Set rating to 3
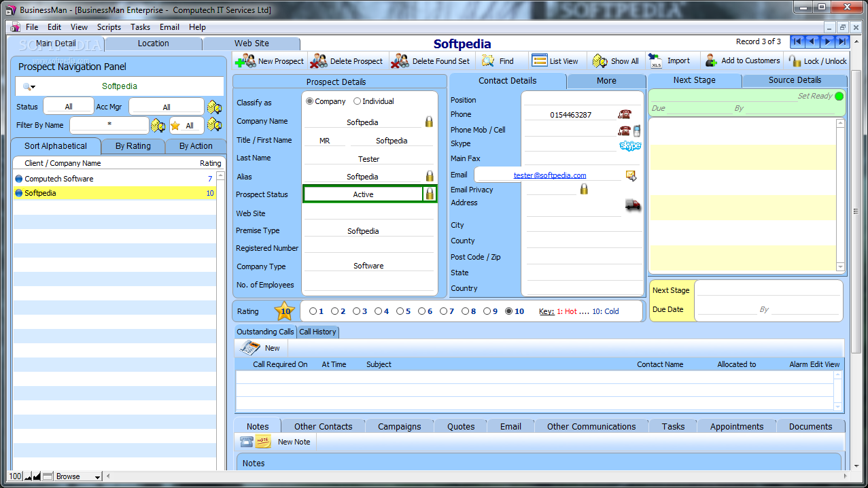The width and height of the screenshot is (868, 488). click(356, 311)
